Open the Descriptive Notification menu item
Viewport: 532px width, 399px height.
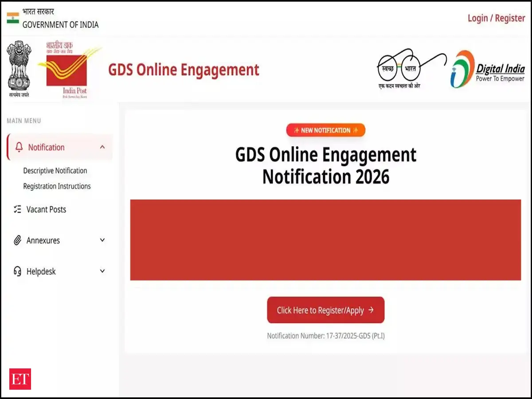click(55, 171)
